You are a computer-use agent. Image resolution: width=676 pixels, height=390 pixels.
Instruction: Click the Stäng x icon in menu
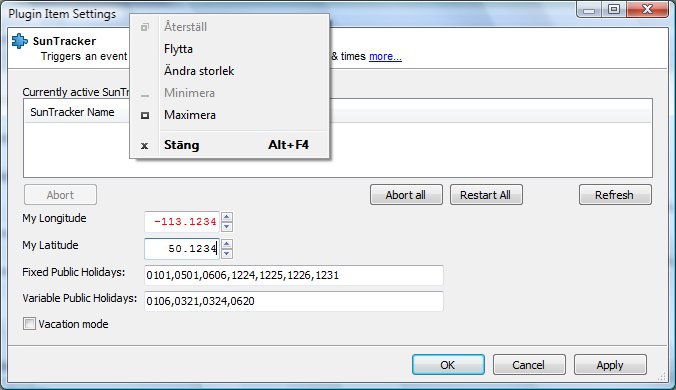(x=144, y=146)
